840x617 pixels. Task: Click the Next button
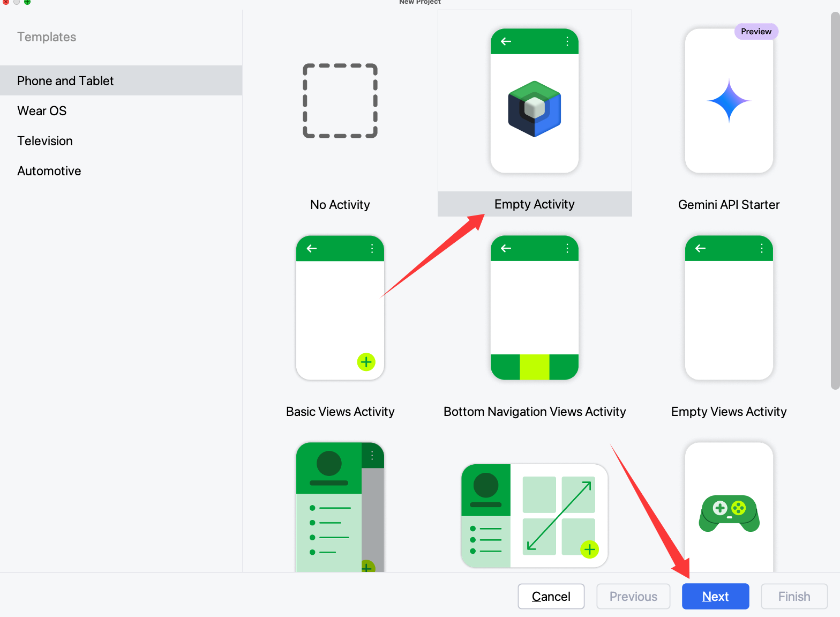(715, 597)
